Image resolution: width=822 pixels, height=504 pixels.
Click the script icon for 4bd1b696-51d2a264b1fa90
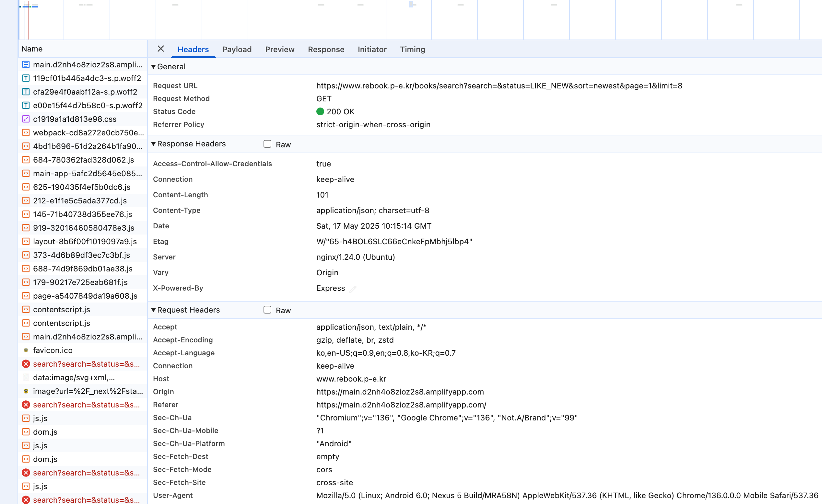[x=26, y=146]
